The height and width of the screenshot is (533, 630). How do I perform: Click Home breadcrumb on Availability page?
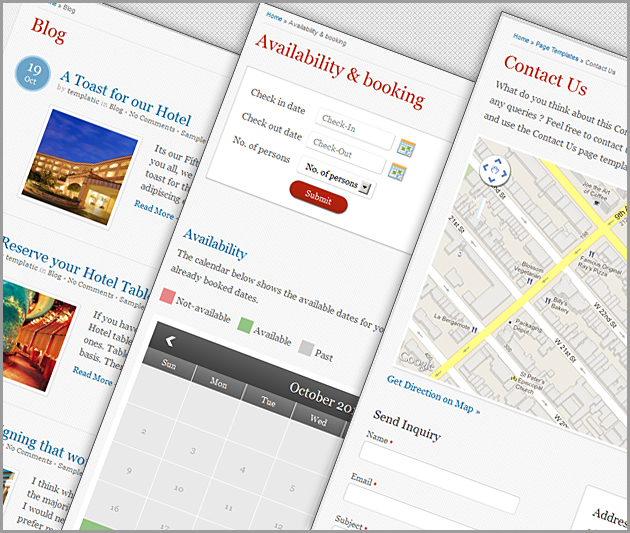(274, 16)
